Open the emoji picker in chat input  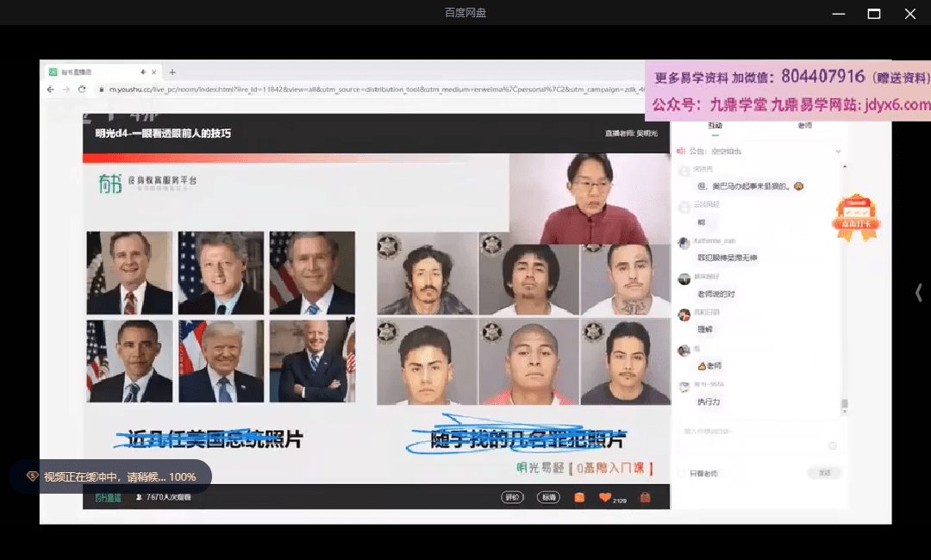[832, 445]
